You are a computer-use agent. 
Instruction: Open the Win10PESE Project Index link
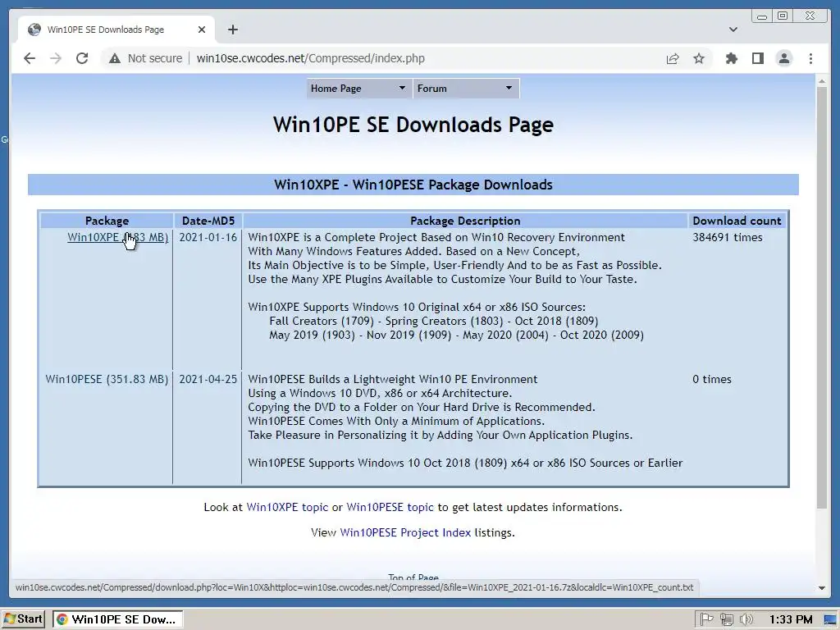pos(405,532)
